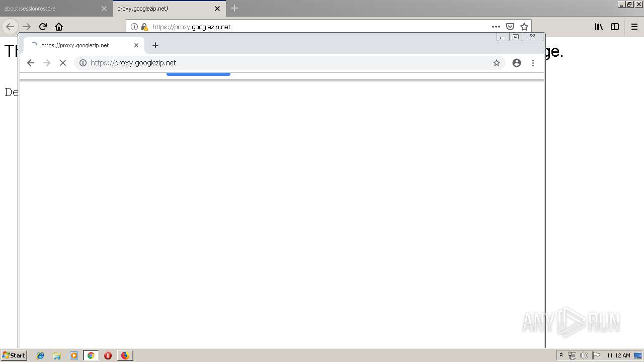Click Firefox back arrow button
This screenshot has width=644, height=362.
10,27
